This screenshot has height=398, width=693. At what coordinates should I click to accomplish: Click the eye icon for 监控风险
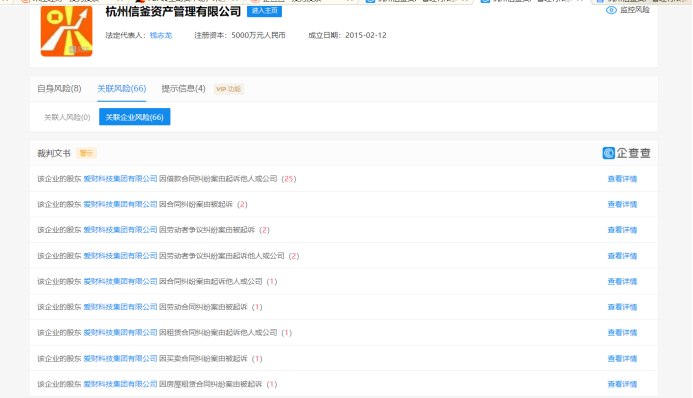pos(611,10)
